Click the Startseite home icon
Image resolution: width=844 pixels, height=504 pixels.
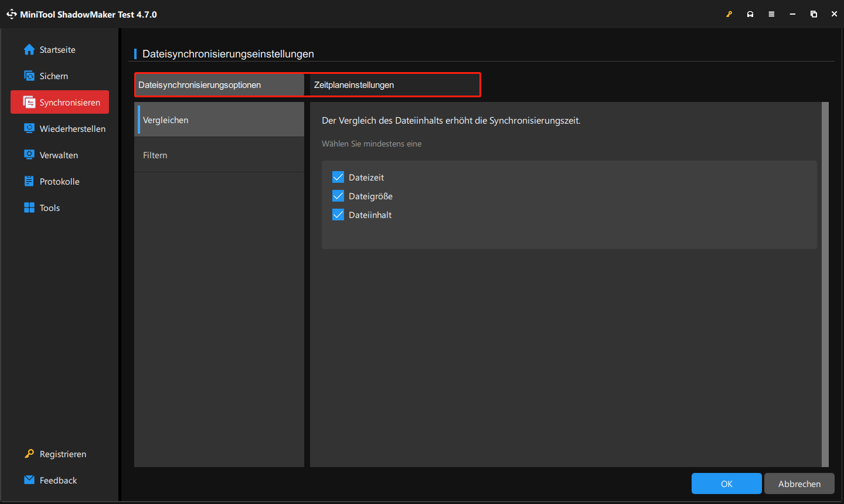coord(29,50)
